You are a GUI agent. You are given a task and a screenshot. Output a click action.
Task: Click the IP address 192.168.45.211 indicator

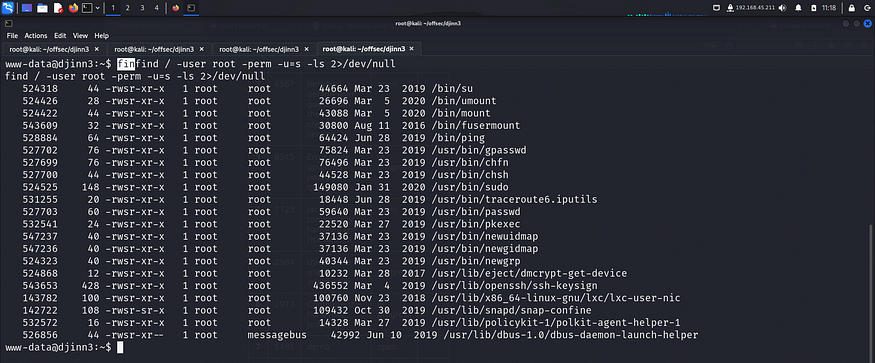[x=756, y=8]
